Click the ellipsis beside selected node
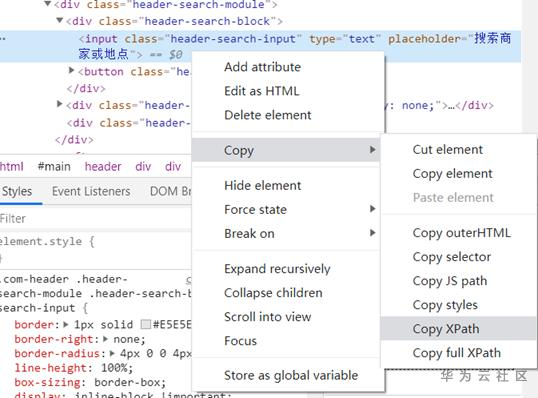 point(3,38)
